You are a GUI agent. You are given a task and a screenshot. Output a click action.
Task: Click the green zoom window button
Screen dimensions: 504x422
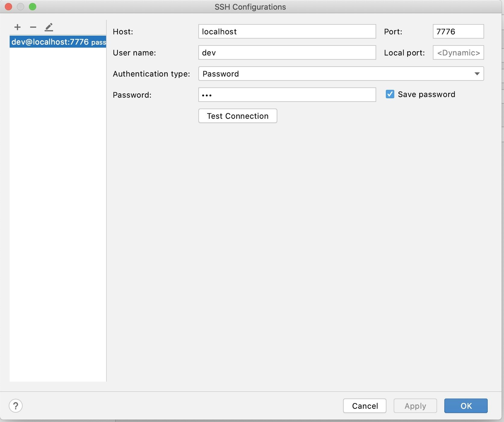coord(33,7)
